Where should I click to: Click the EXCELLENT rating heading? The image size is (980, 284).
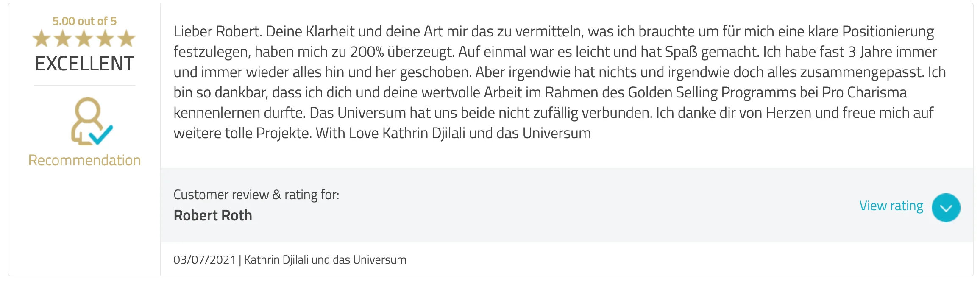(84, 64)
